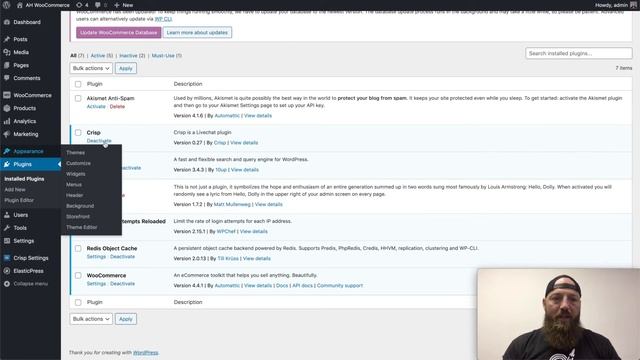Check the WooCommerce plugin checkbox
The width and height of the screenshot is (640, 360).
78,276
